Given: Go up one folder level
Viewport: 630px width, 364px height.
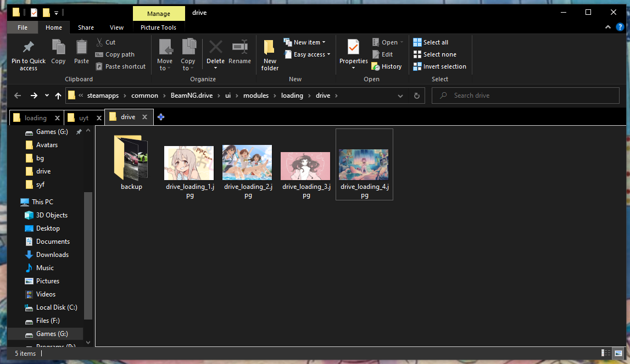Looking at the screenshot, I should pyautogui.click(x=58, y=96).
